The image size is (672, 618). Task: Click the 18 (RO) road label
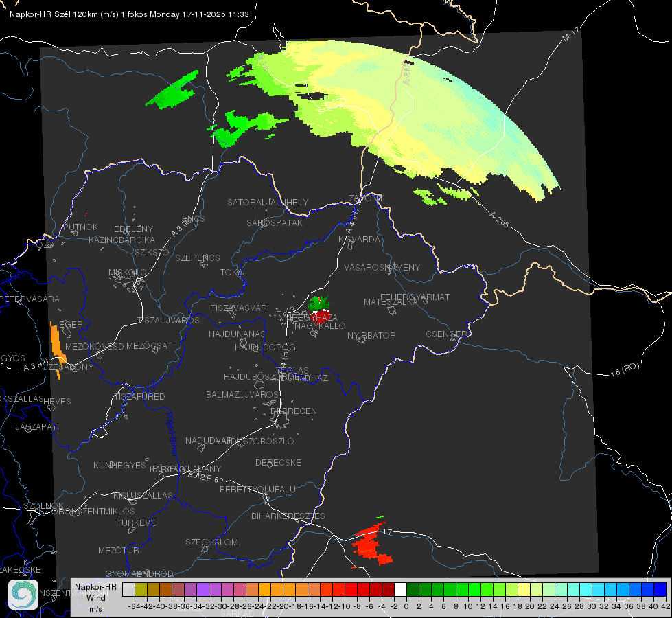coord(625,369)
